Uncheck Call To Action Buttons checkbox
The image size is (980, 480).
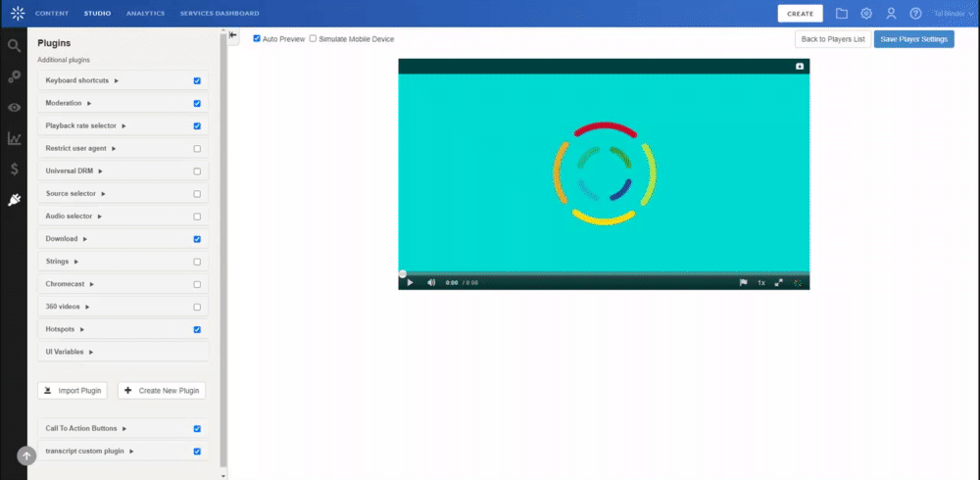197,429
